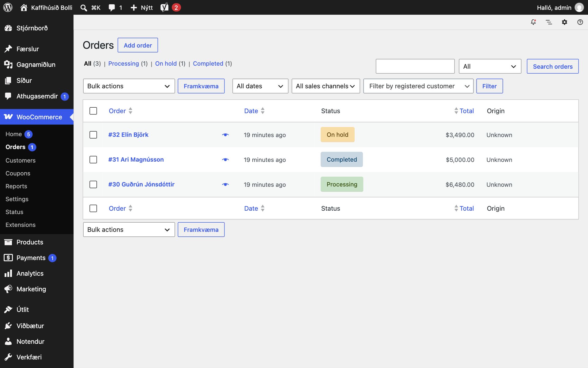Click the orders search input field

tap(415, 66)
